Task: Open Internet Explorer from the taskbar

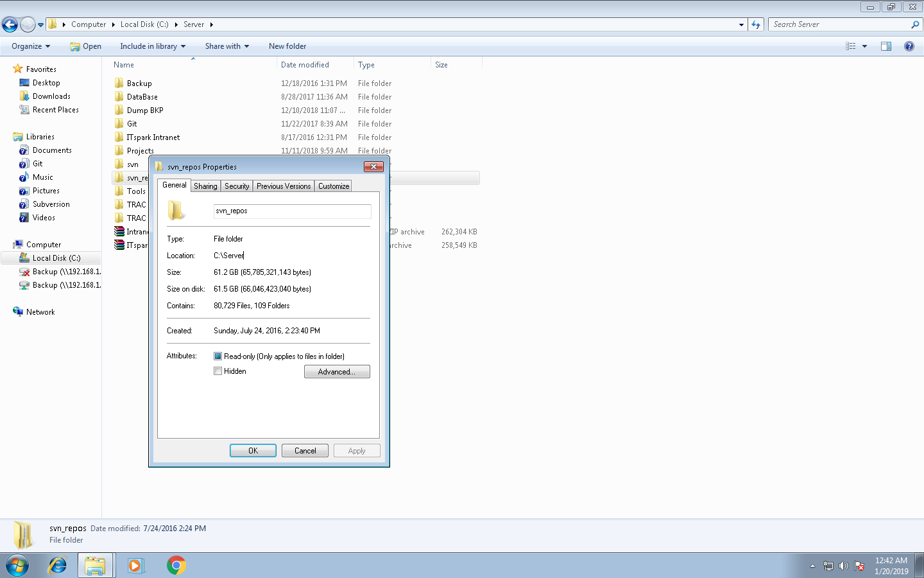Action: tap(58, 565)
